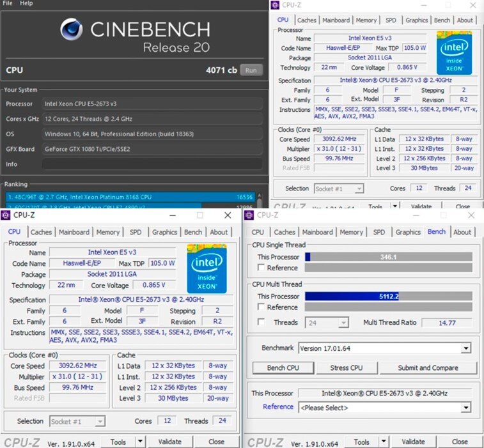Enable Reference checkbox under CPU Multi Thread
Image resolution: width=484 pixels, height=448 pixels.
coord(261,307)
